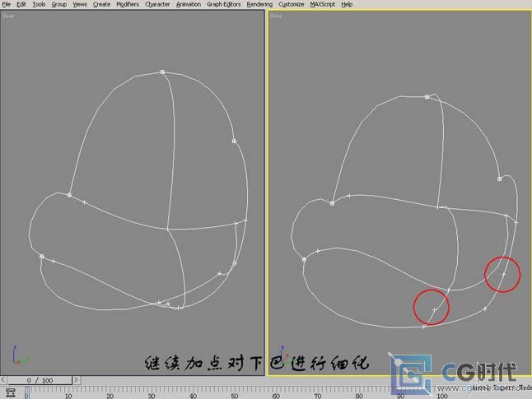This screenshot has height=399, width=532.
Task: Open the Character menu
Action: (x=157, y=4)
